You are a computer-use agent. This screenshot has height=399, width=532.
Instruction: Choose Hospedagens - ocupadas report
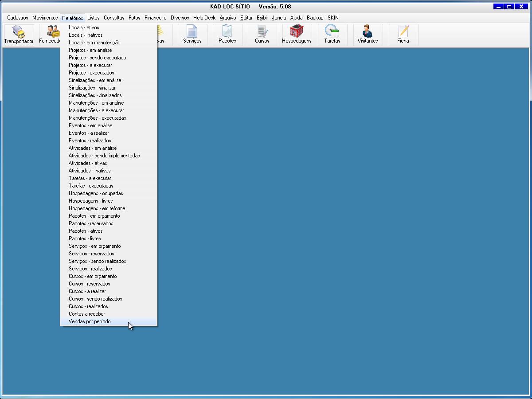[x=109, y=193]
